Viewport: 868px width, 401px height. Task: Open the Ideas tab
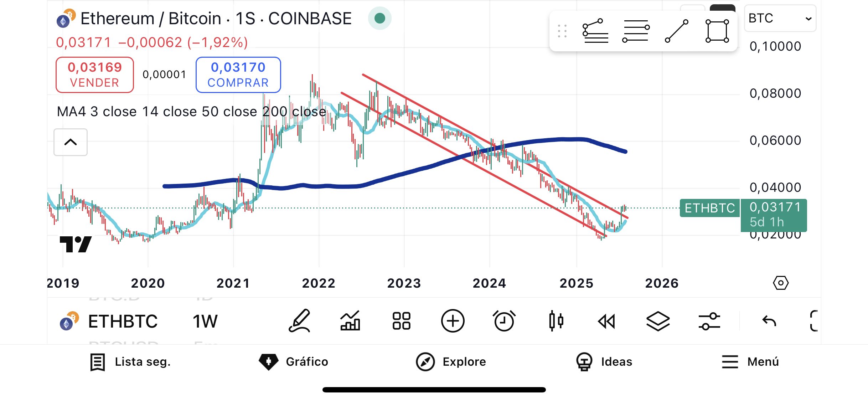pos(604,362)
